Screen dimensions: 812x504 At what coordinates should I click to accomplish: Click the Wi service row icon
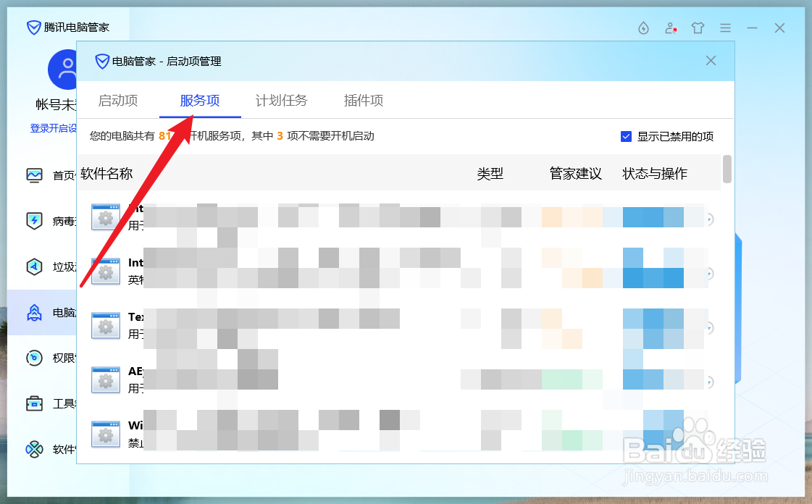pos(106,434)
